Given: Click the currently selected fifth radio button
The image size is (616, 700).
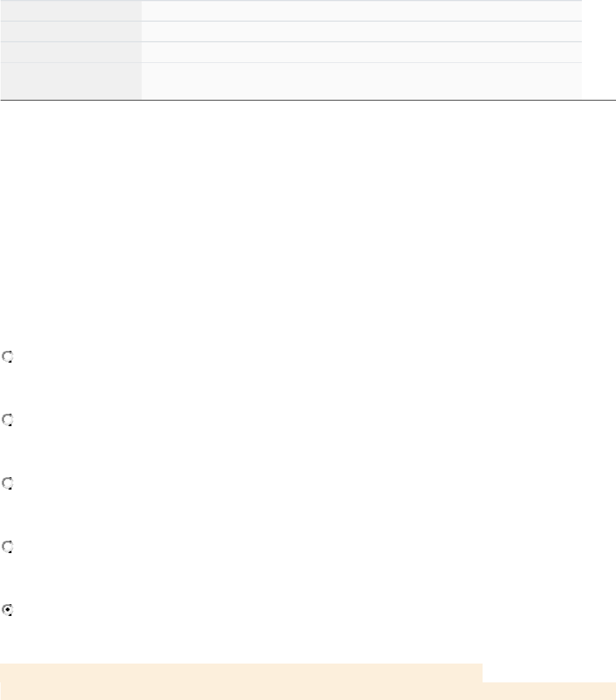Looking at the screenshot, I should pos(8,611).
